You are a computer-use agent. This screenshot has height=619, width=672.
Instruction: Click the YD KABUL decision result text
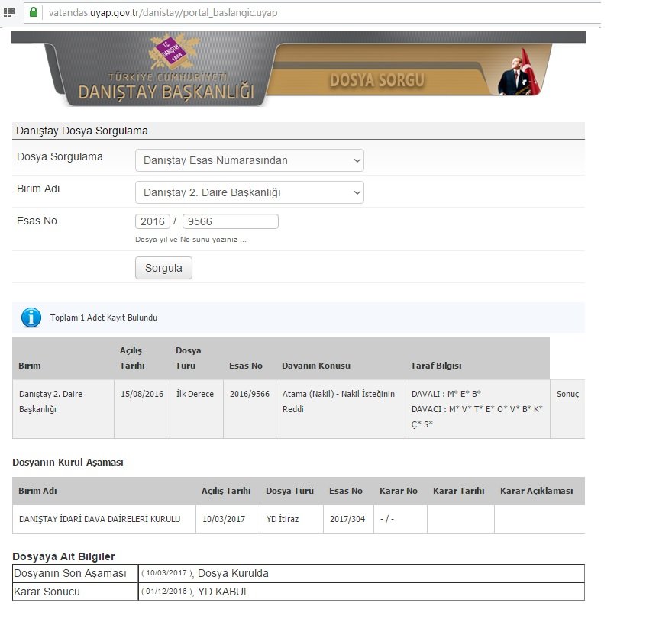pos(223,592)
